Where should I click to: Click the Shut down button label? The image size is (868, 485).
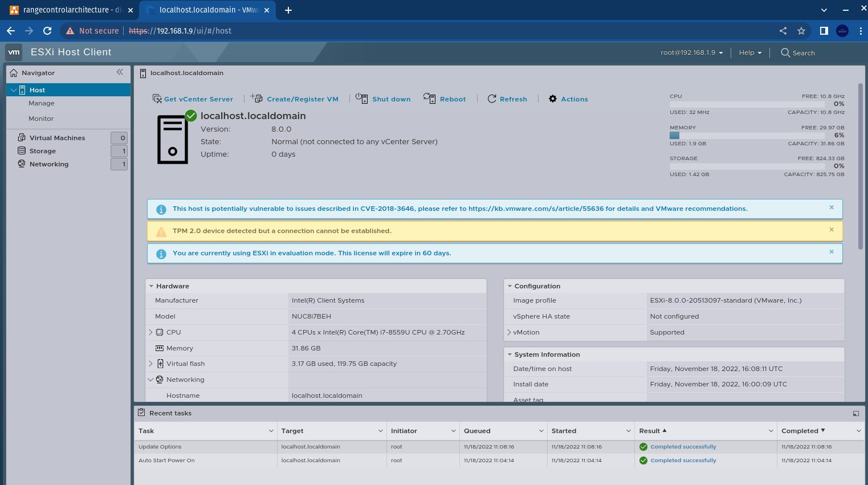(392, 99)
